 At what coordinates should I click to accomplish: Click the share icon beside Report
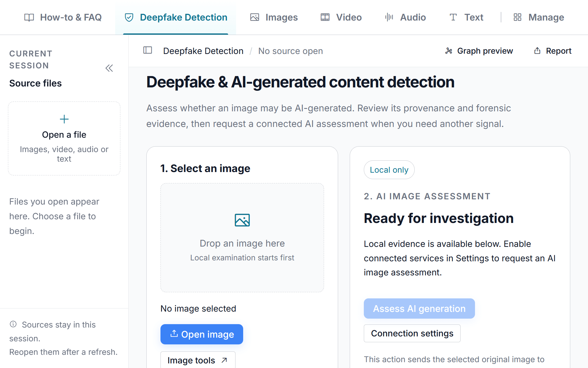[x=537, y=51]
